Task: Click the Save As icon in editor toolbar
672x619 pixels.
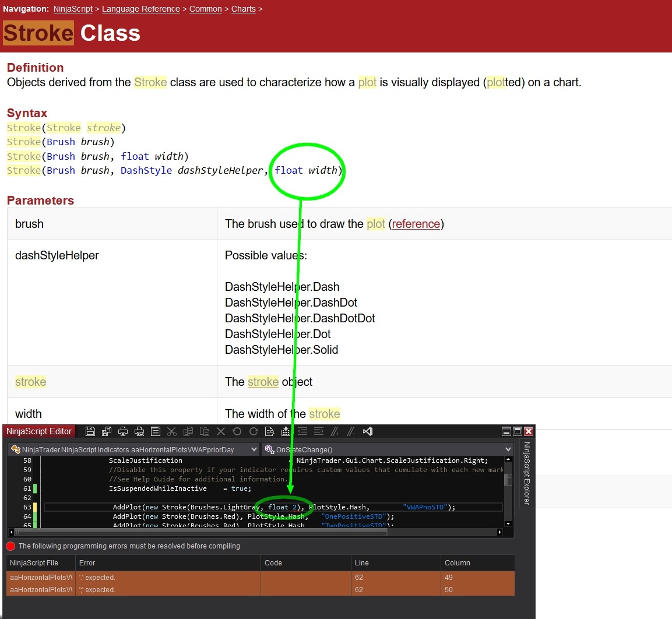Action: [106, 431]
